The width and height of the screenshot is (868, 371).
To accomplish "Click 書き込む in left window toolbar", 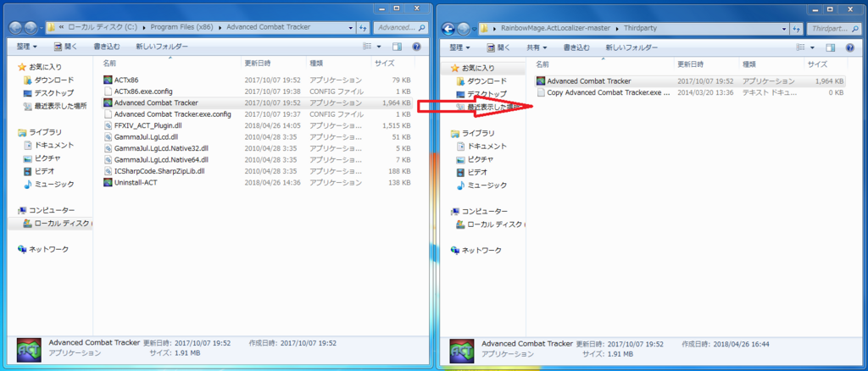I will point(106,47).
